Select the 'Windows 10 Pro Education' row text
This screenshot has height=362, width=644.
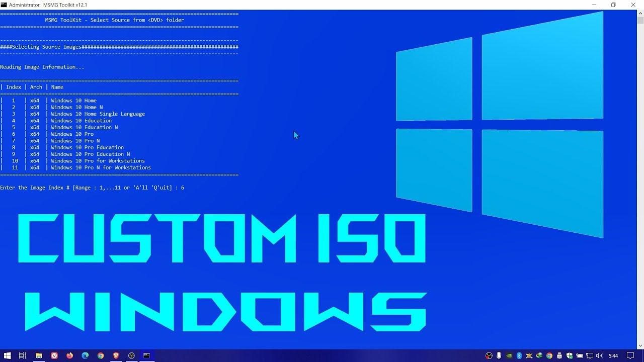[88, 147]
